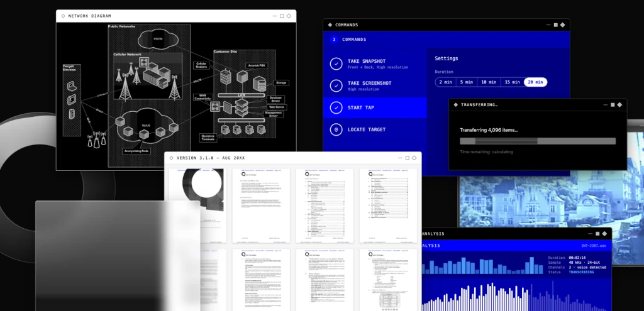The image size is (644, 311).
Task: Toggle the Take Snapshot check circle
Action: pos(336,63)
